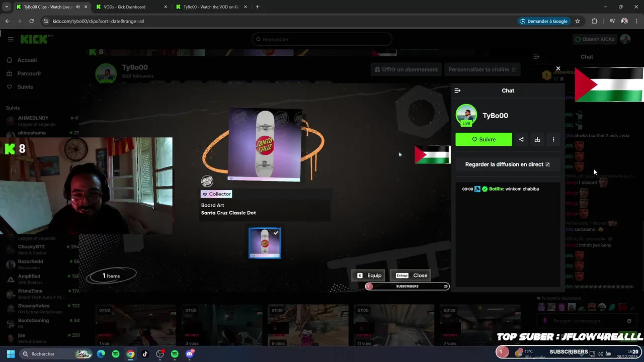Open RazorRedd channel in sidebar
The width and height of the screenshot is (644, 362).
42,264
